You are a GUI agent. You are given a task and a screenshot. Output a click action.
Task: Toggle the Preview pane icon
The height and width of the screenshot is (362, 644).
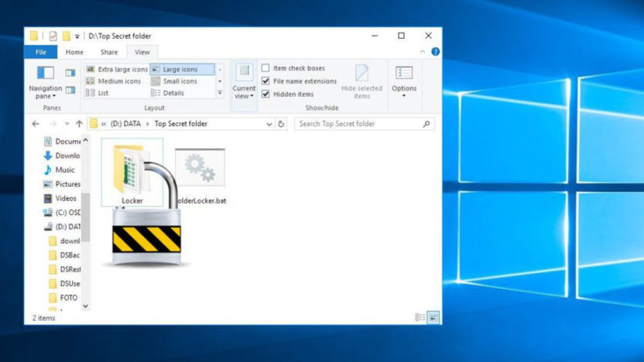pos(70,73)
